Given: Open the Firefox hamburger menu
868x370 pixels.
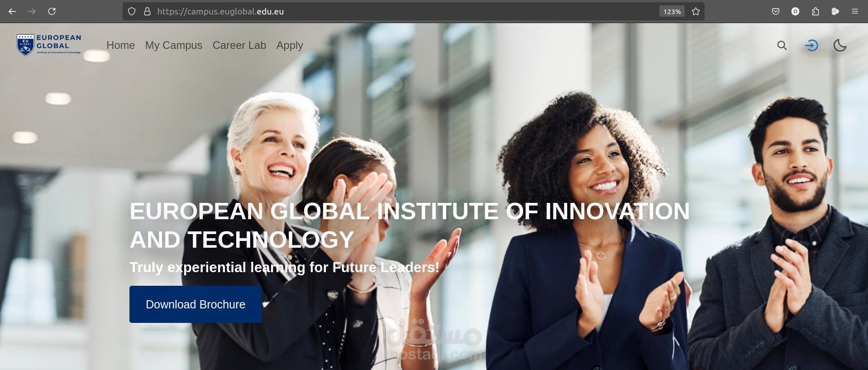Looking at the screenshot, I should point(855,11).
